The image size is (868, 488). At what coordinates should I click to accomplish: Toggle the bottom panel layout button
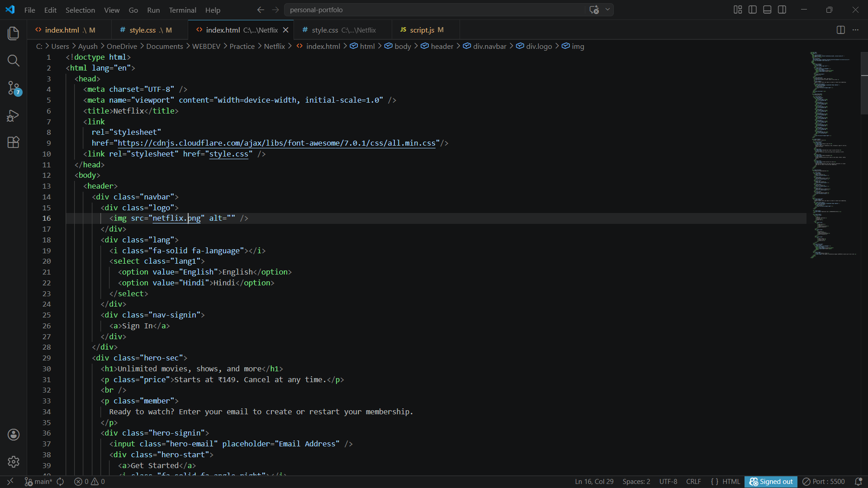767,9
